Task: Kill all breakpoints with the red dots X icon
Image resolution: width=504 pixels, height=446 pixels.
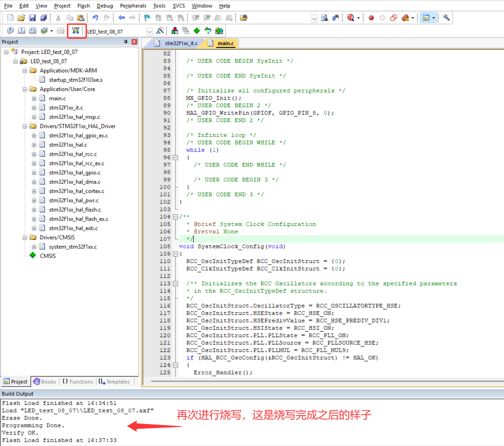Action: (x=405, y=18)
